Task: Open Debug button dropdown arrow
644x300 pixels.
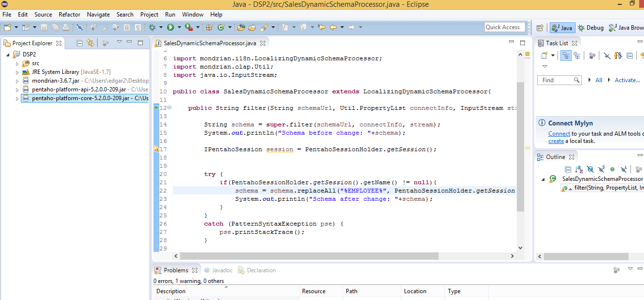Action: (161, 27)
